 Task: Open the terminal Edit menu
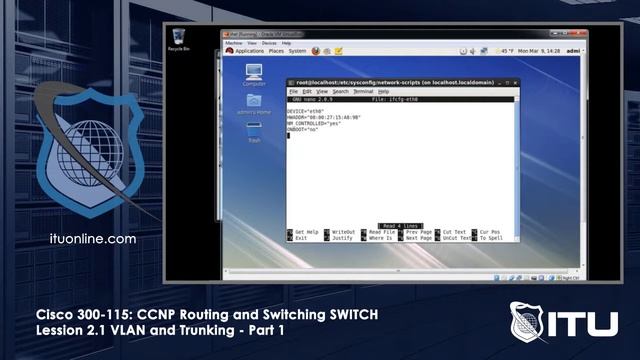coord(307,91)
